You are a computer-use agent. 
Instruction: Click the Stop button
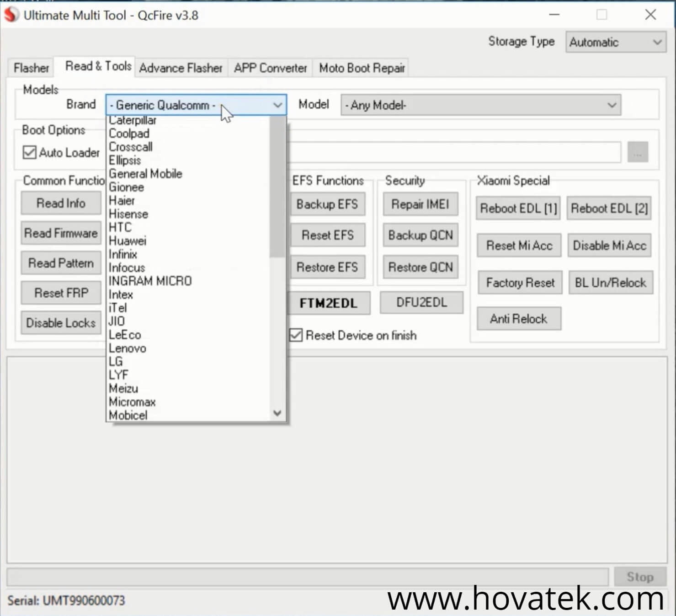(x=640, y=577)
